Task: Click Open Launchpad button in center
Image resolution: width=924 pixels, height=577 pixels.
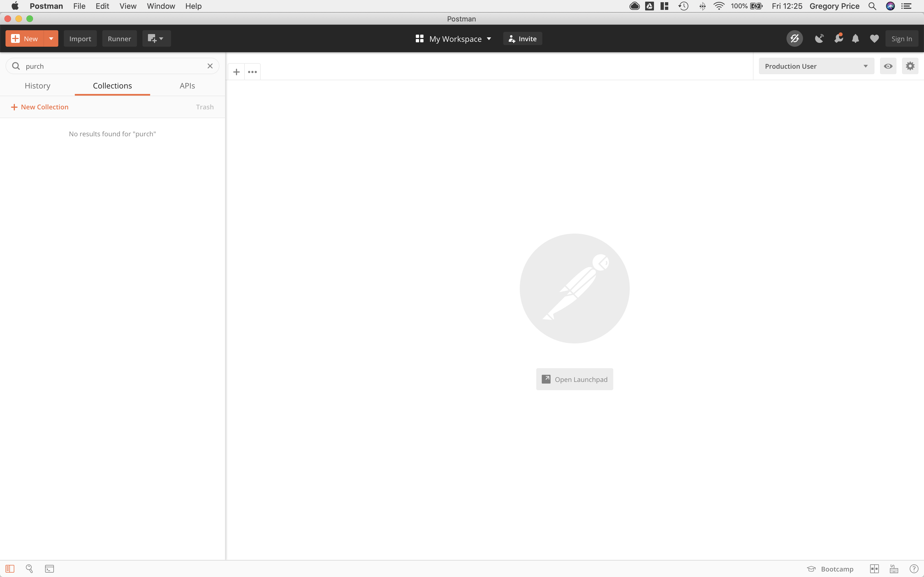Action: [x=574, y=379]
